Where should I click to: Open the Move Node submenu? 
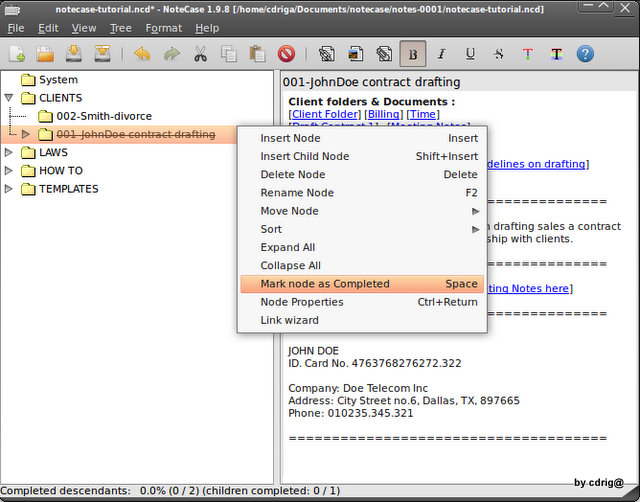362,211
